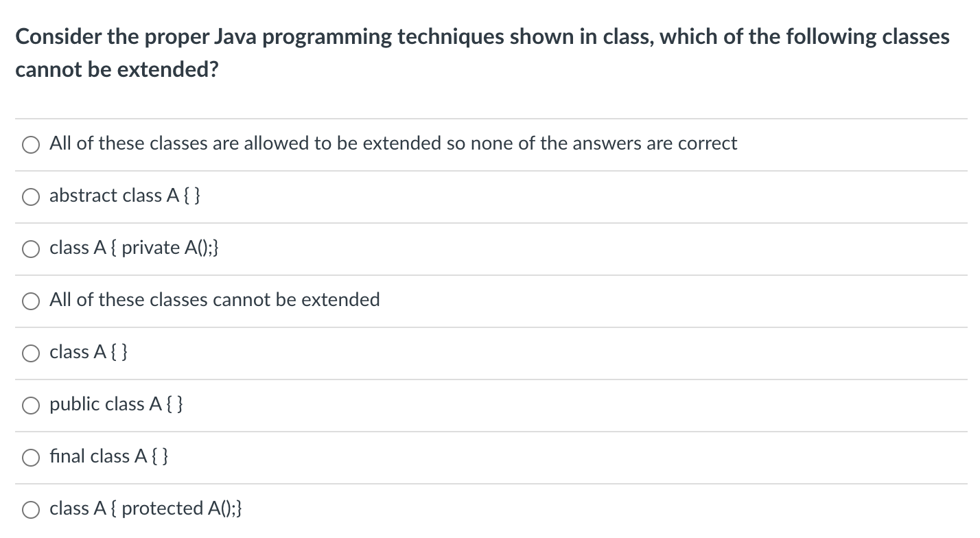Click the radio circle next to 'class A { }'
The image size is (980, 538).
[30, 352]
